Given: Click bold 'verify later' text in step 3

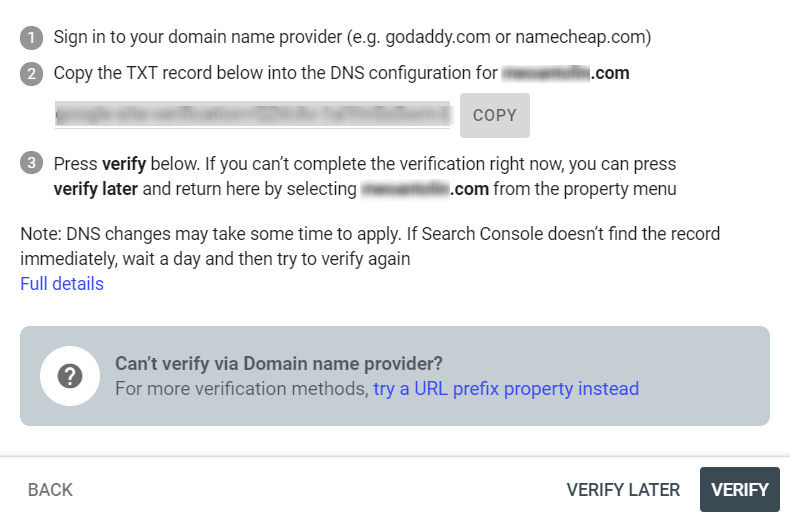Looking at the screenshot, I should 96,189.
